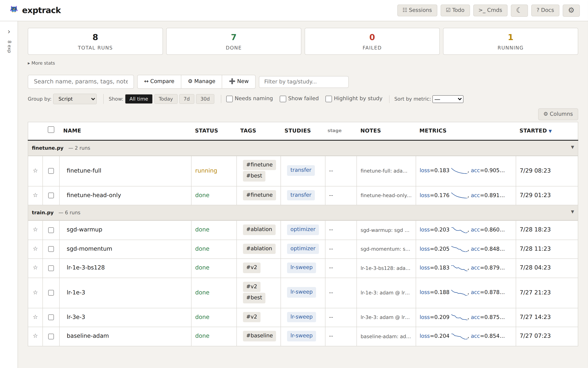Click loss sparkline for baseline-adam

tap(459, 336)
